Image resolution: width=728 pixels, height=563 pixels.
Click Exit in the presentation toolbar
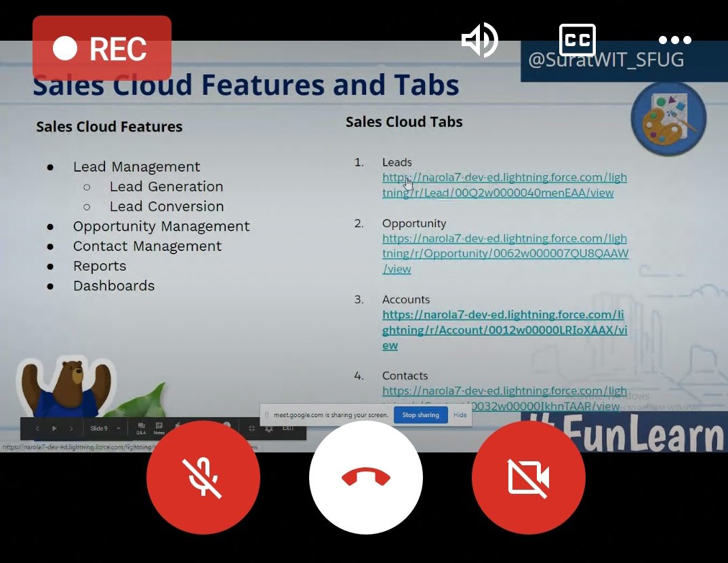pos(287,428)
